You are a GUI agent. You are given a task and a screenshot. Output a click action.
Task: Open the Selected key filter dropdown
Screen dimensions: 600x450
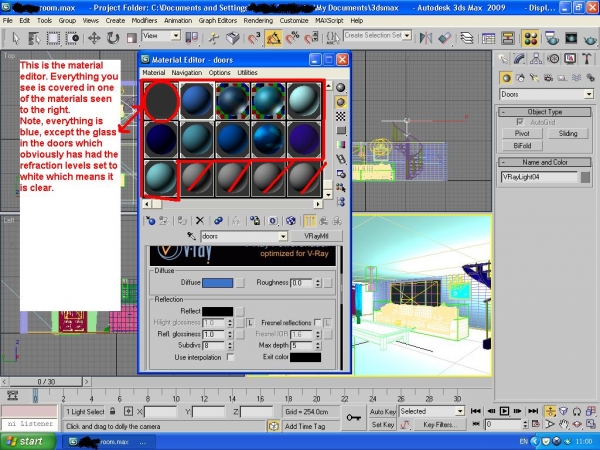pos(431,411)
